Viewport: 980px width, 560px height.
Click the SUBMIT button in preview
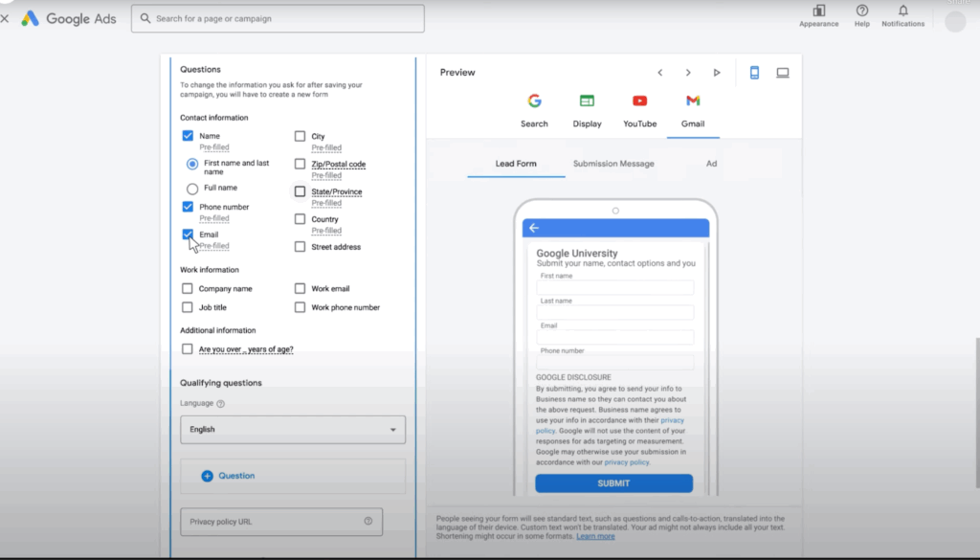click(x=613, y=483)
